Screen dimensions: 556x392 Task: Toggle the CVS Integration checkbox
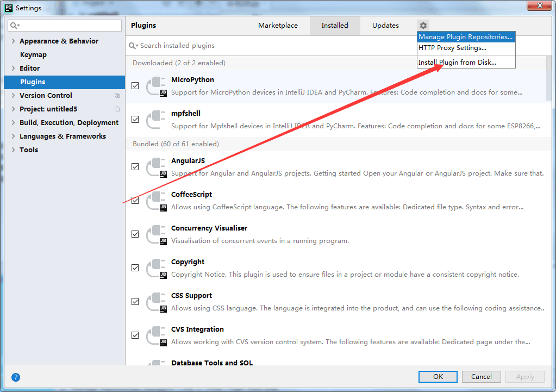tap(135, 335)
